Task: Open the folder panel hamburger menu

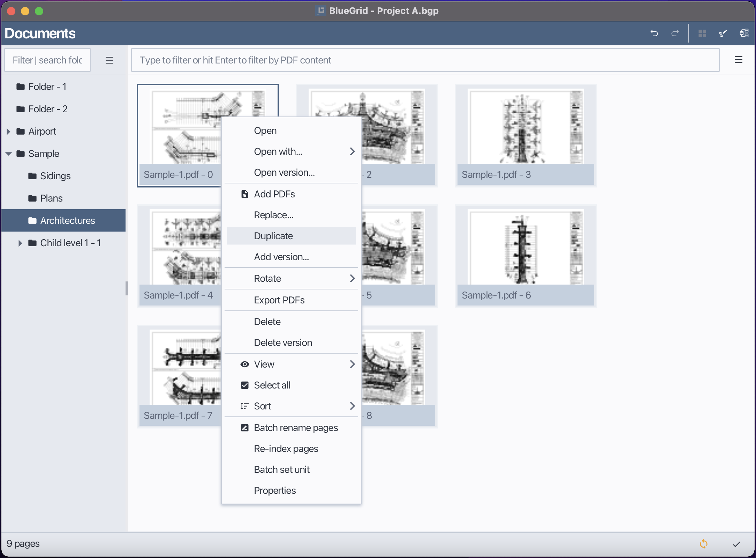Action: [109, 60]
